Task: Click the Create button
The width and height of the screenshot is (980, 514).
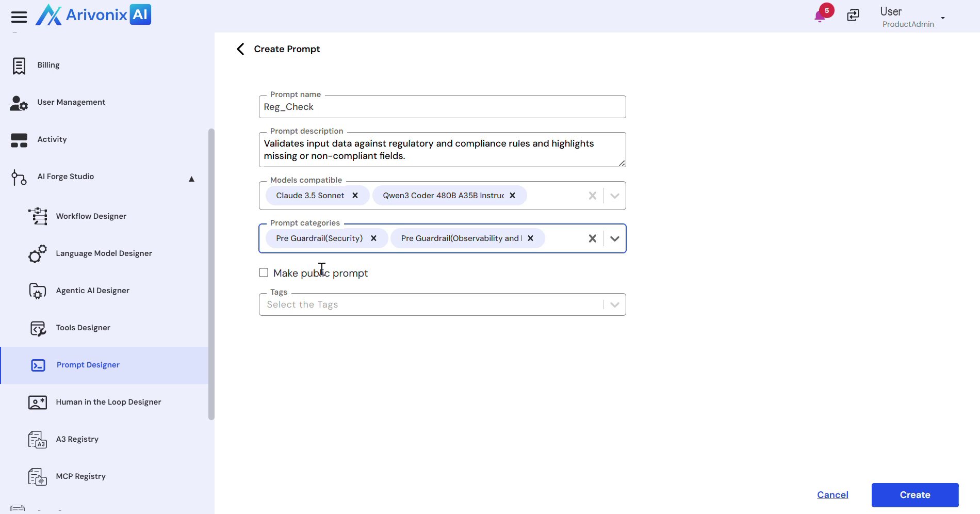Action: [x=914, y=495]
